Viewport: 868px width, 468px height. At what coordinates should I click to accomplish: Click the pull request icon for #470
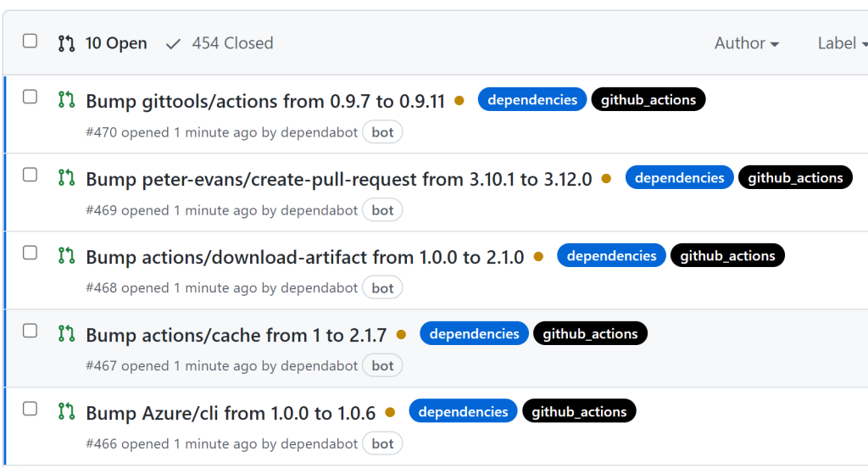[x=66, y=100]
